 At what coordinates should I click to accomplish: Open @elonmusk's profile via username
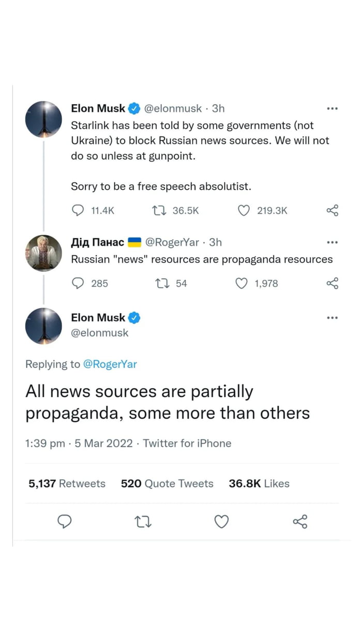(172, 108)
